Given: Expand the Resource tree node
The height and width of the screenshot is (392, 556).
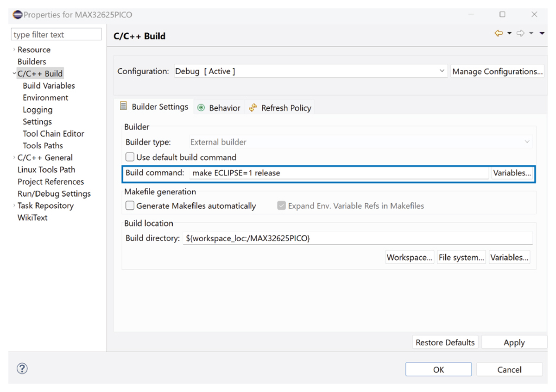Looking at the screenshot, I should click(14, 50).
